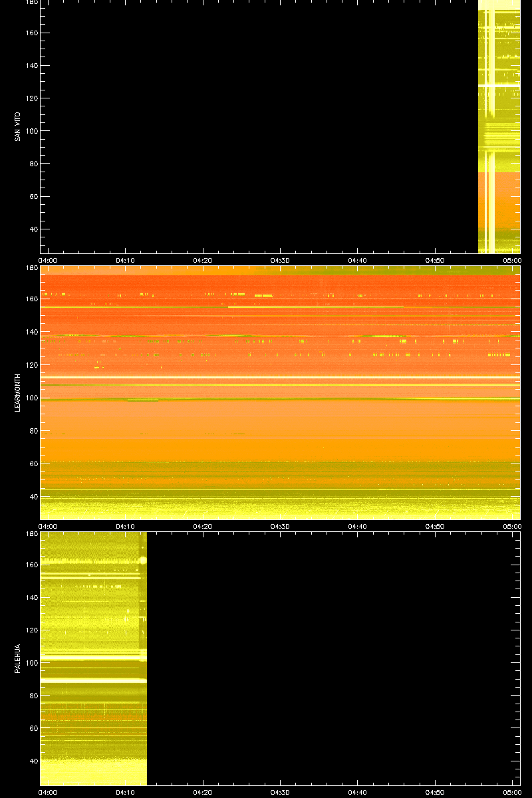532x798 pixels.
Task: Pick the 04:50 time label under Palehua panel
Action: [x=436, y=792]
